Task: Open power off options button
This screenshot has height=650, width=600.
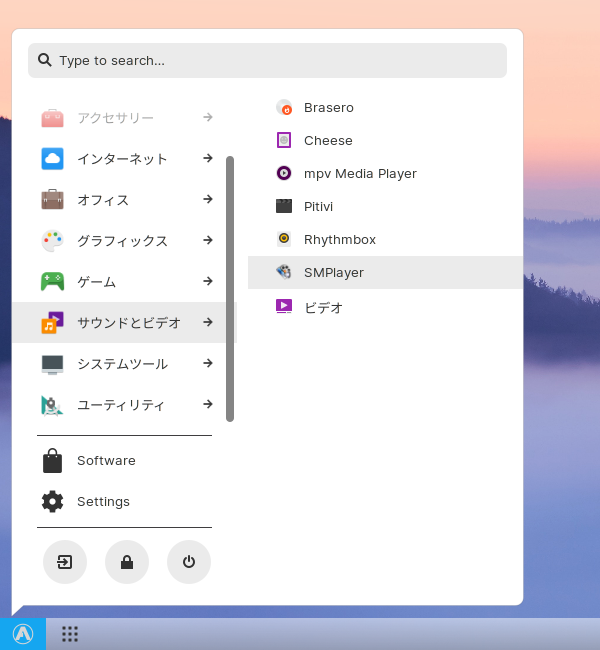Action: [x=189, y=562]
